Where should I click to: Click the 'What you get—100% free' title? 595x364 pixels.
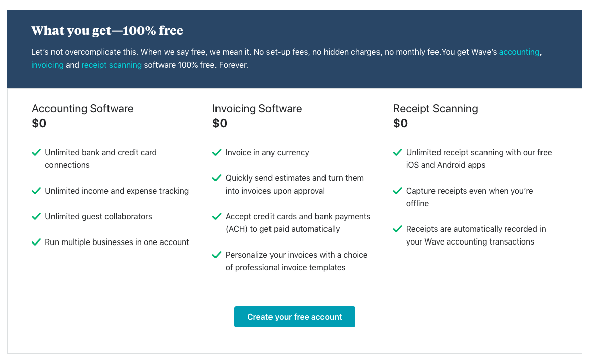[x=107, y=30]
